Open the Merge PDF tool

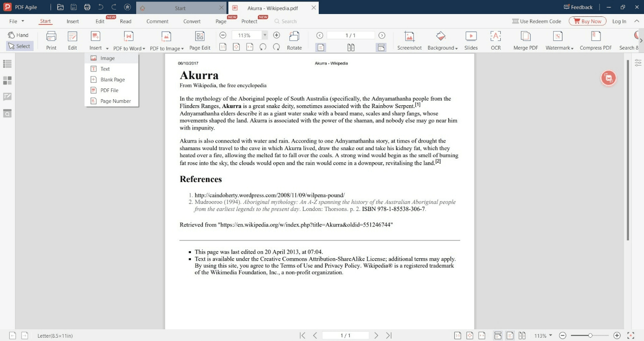526,41
